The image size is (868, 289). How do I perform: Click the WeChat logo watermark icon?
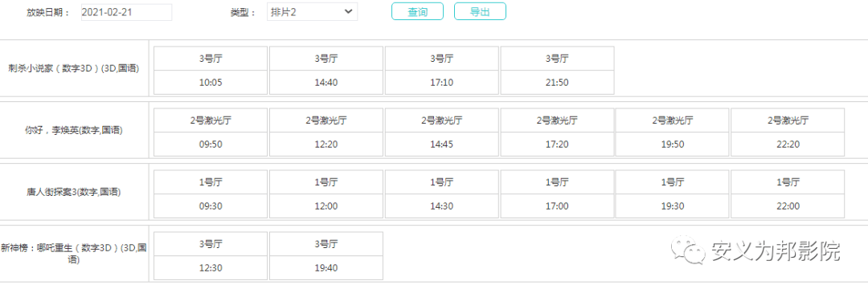coord(689,252)
